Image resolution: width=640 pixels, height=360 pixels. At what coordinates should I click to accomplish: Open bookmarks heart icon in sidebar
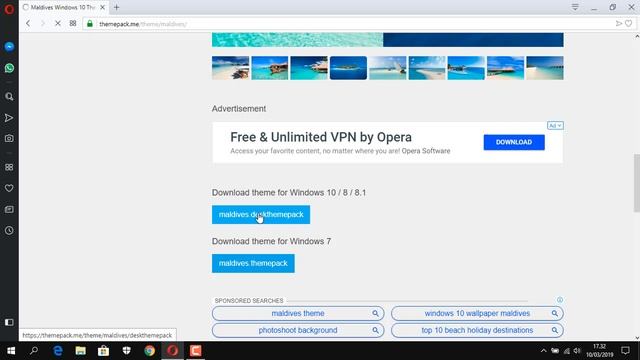9,188
